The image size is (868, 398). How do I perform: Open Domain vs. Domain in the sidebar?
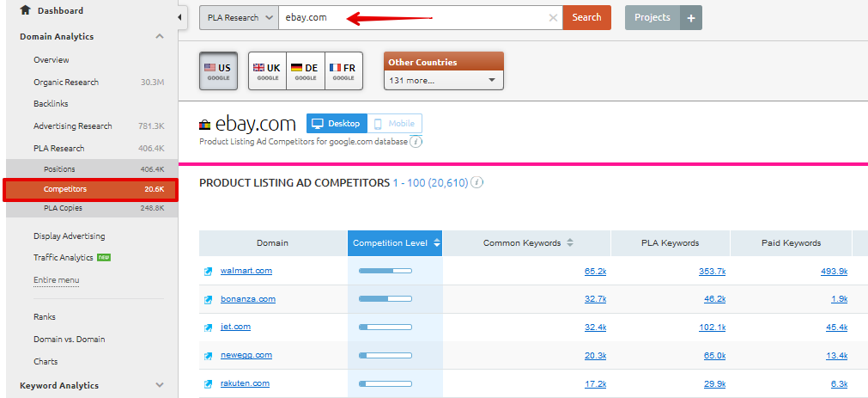[69, 340]
